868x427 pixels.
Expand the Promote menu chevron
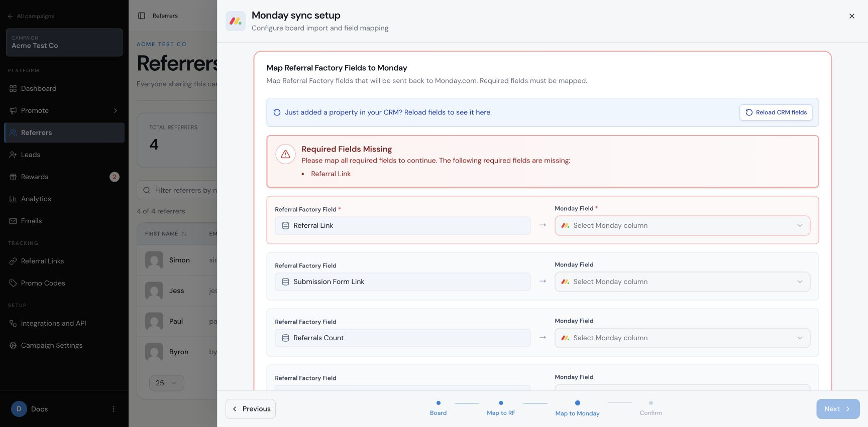click(116, 110)
